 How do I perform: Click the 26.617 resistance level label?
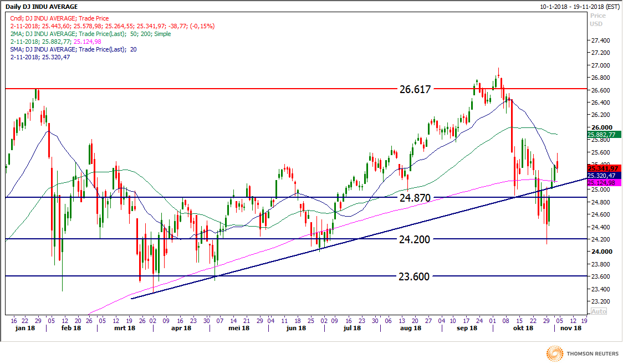pos(415,89)
